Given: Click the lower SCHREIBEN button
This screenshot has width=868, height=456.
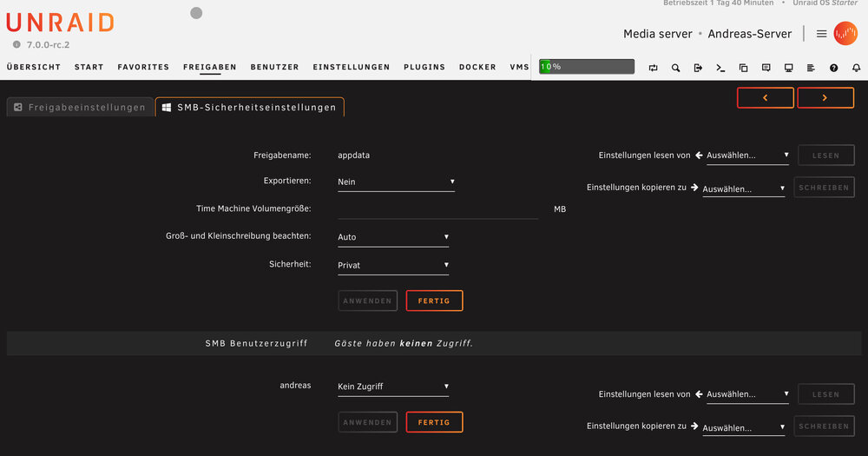Looking at the screenshot, I should point(824,426).
